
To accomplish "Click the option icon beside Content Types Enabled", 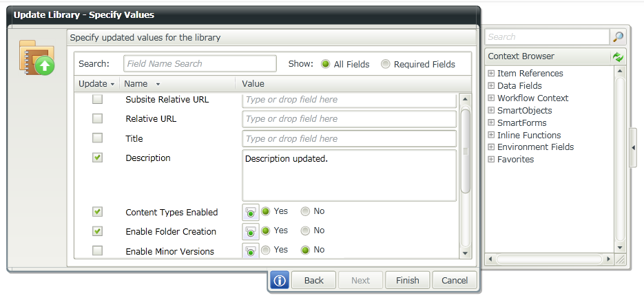I will [x=250, y=212].
